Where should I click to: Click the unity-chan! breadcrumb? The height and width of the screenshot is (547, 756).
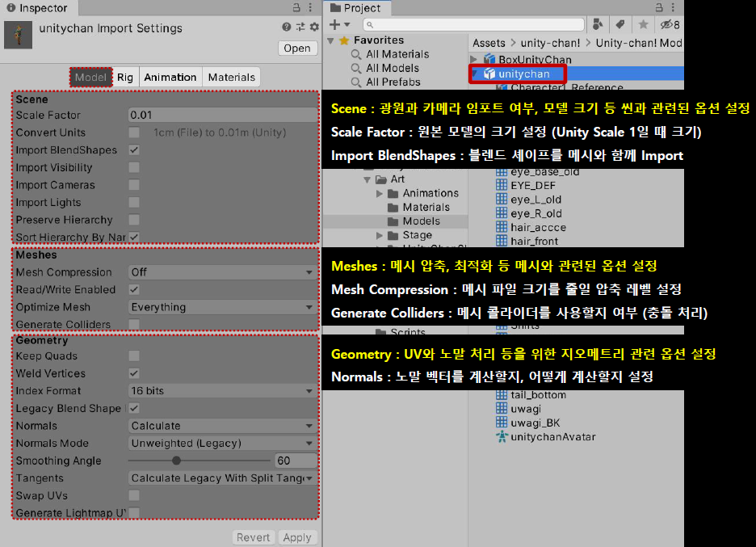[x=550, y=43]
